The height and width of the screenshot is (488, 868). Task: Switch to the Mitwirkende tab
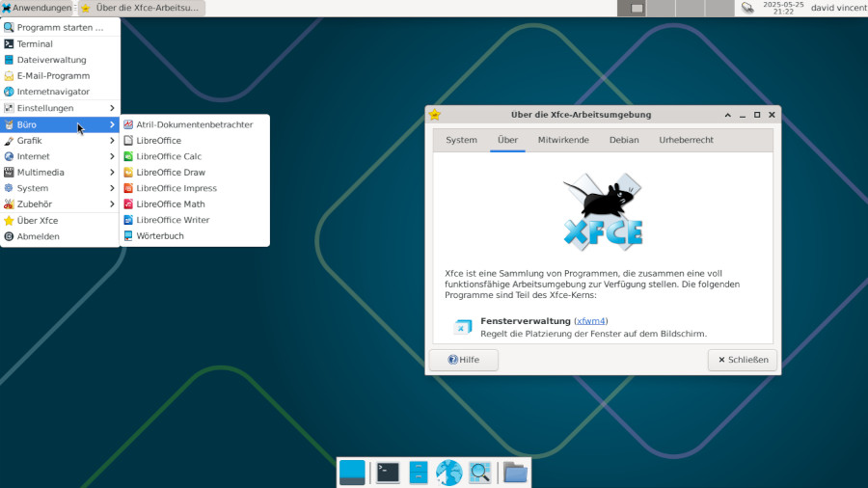(563, 140)
